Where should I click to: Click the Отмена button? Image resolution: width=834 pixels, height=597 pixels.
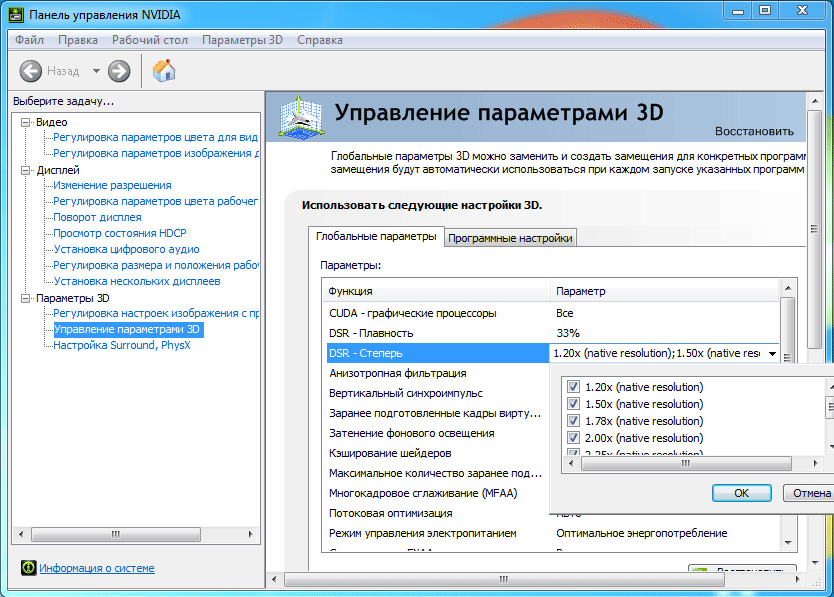(x=811, y=493)
